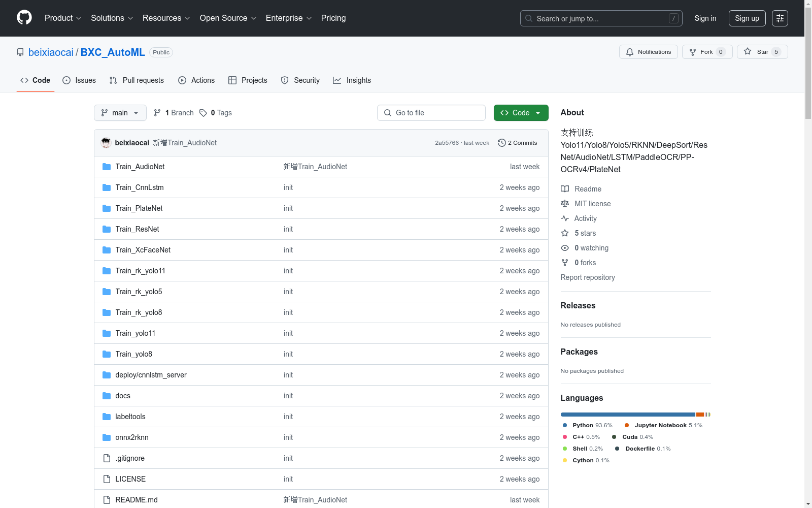Open the main branch selector dropdown

pos(120,113)
